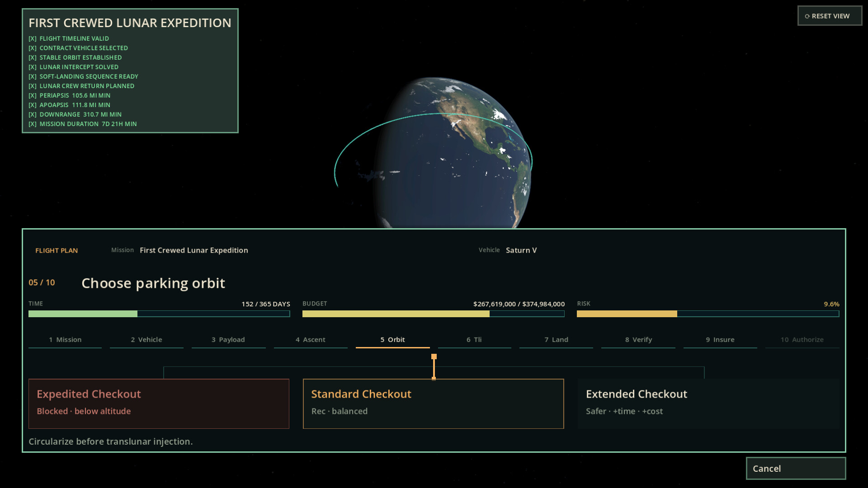Click the Time progress bar
Screen dimensions: 868x488
(x=159, y=314)
